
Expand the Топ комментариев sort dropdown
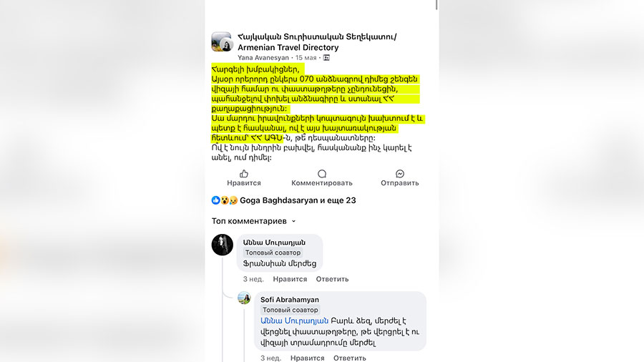[254, 221]
